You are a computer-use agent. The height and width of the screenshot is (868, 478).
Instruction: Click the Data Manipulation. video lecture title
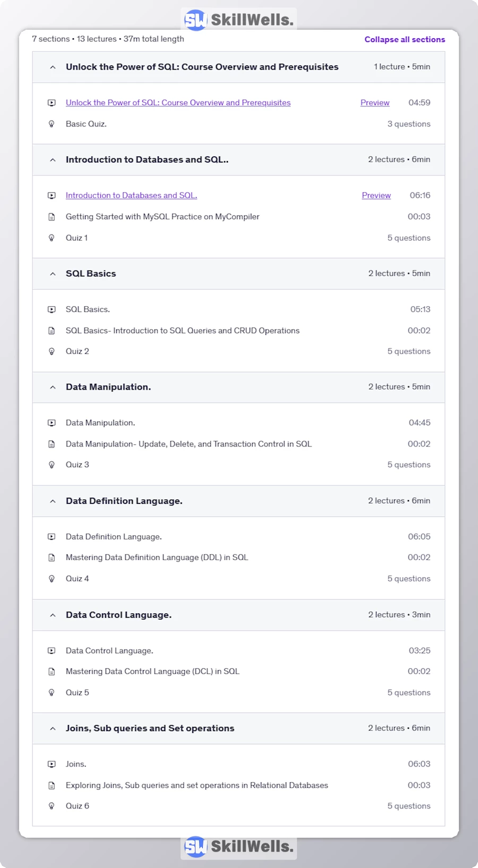pyautogui.click(x=100, y=423)
